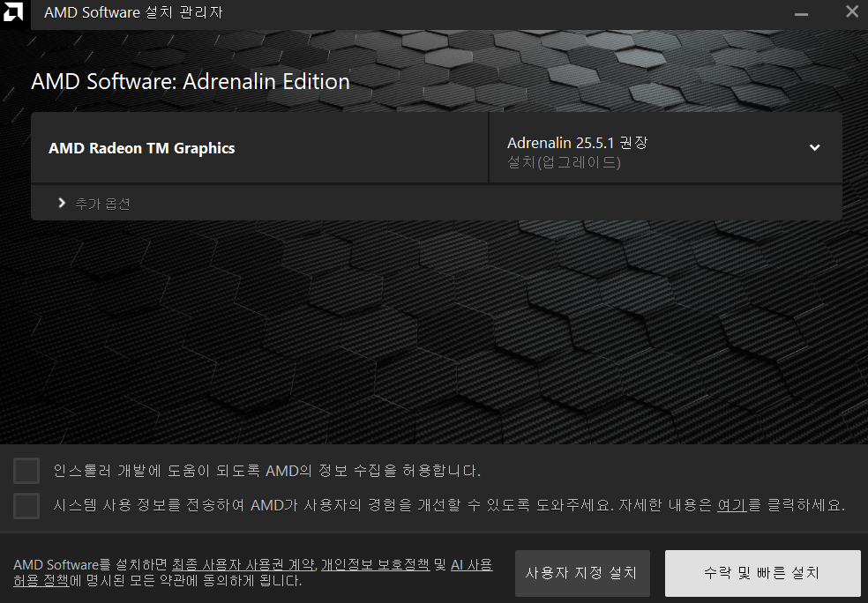Open the 여기 details link
This screenshot has height=603, width=868.
point(732,505)
